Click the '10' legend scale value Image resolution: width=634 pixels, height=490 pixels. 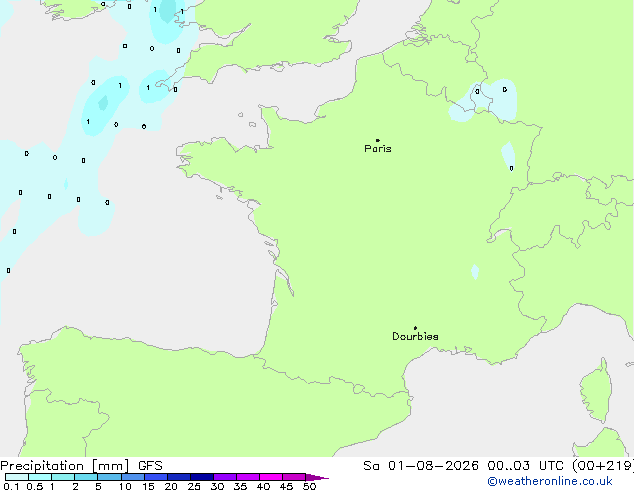125,486
